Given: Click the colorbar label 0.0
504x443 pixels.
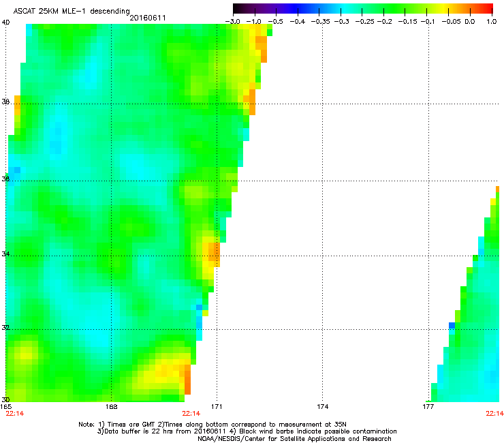Looking at the screenshot, I should [x=470, y=22].
